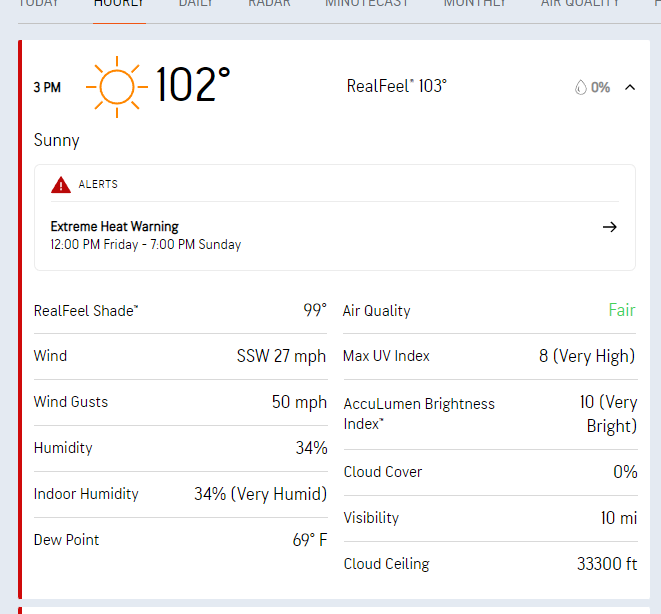Click the Dew Point label
661x614 pixels.
[67, 539]
